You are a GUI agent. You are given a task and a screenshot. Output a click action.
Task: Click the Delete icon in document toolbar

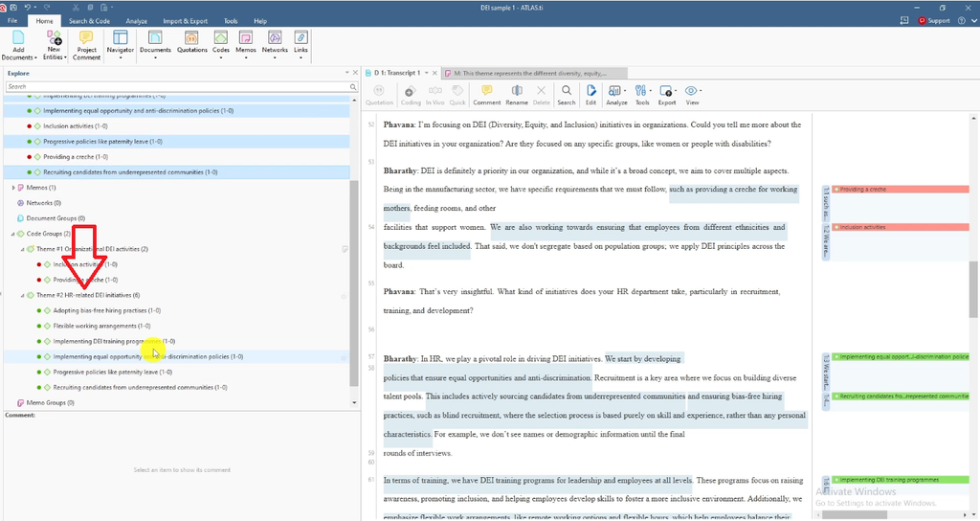click(x=542, y=95)
